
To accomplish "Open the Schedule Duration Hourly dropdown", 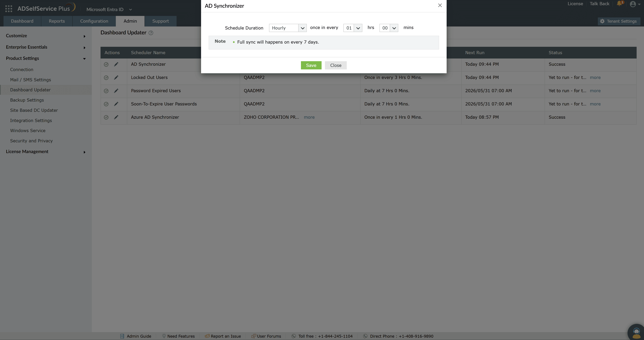I will point(288,28).
